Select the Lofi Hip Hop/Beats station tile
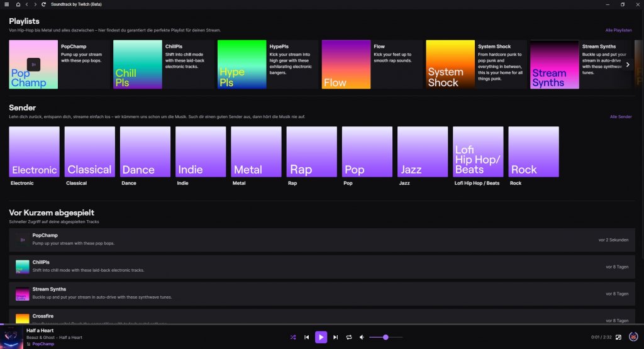The image size is (644, 349). [478, 152]
